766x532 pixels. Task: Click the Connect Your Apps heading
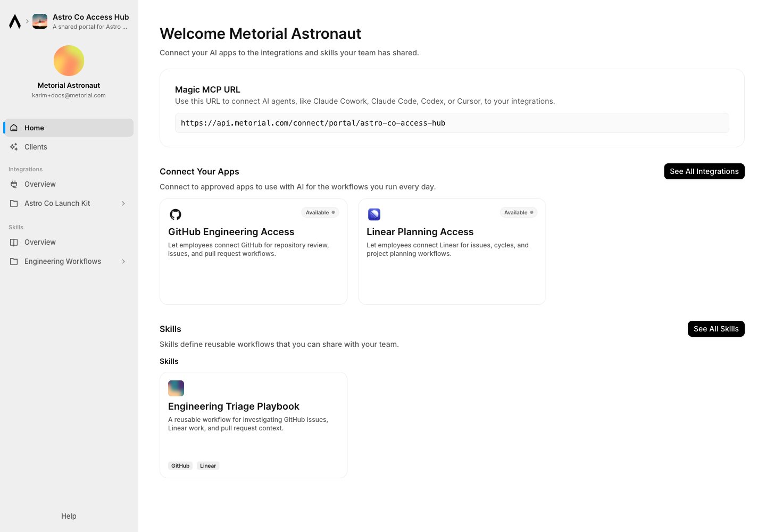click(x=199, y=171)
